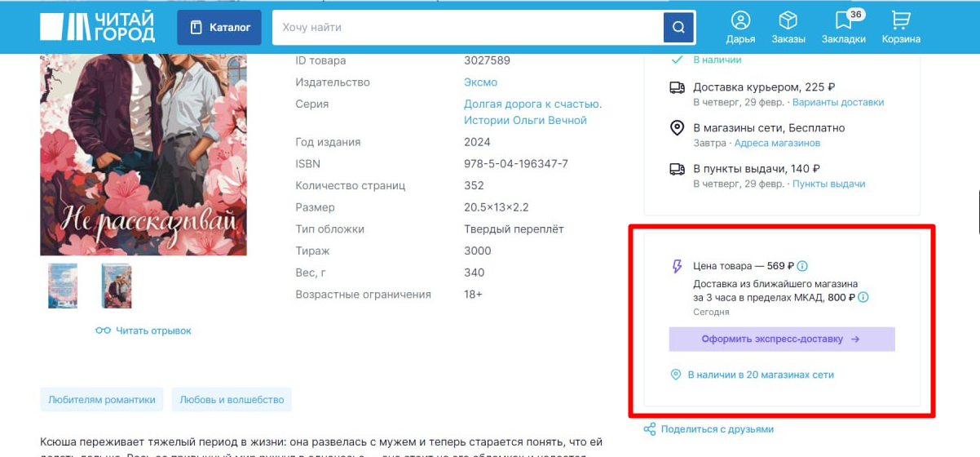Click the magnifier search button

pos(678,28)
